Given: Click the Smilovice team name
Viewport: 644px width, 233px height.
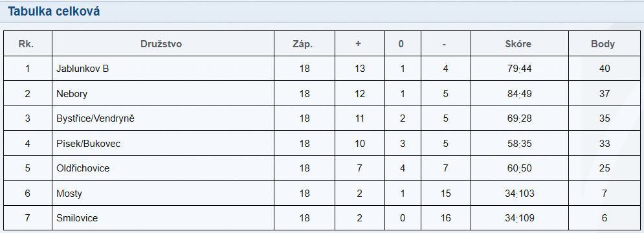Looking at the screenshot, I should 77,218.
